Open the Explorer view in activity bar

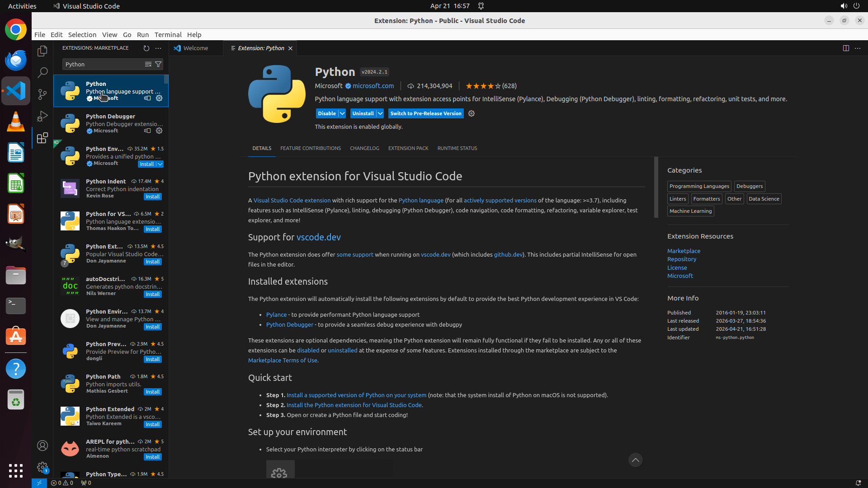(x=42, y=51)
